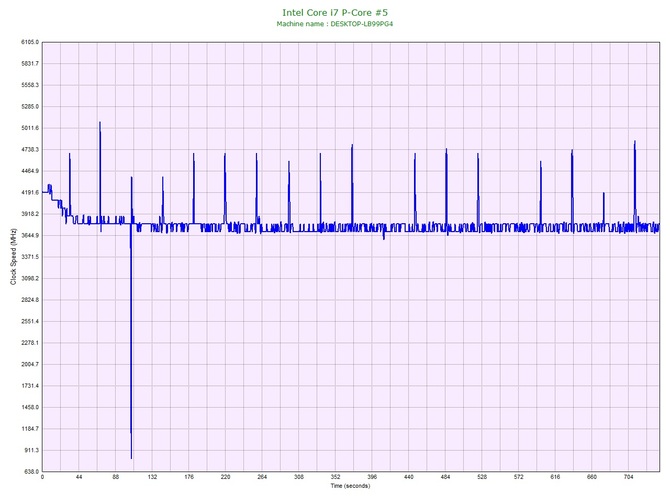Select the 1731.4 y-axis value

click(30, 386)
